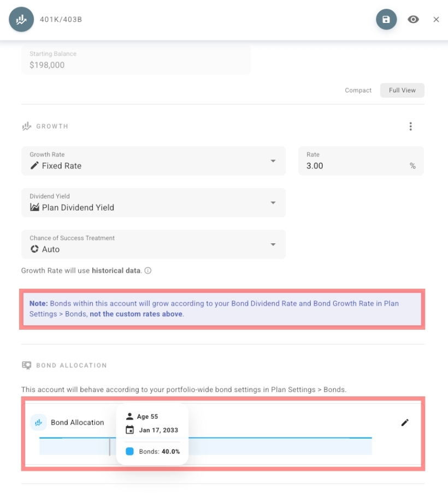Click the Bond Allocation chart icon
Image resolution: width=448 pixels, height=497 pixels.
pyautogui.click(x=38, y=422)
